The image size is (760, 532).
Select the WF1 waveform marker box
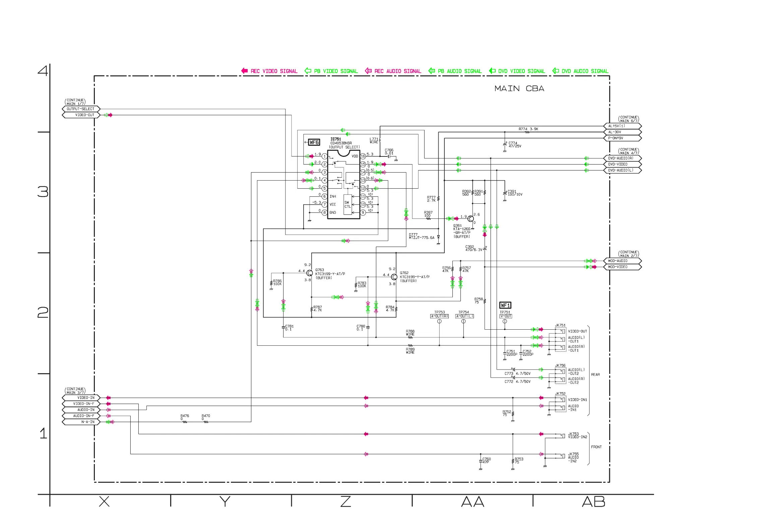(x=505, y=305)
